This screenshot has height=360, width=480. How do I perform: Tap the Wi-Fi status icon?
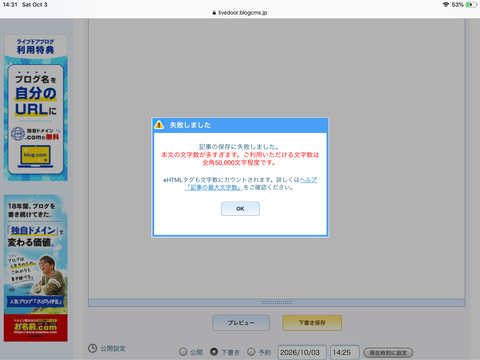tap(446, 5)
